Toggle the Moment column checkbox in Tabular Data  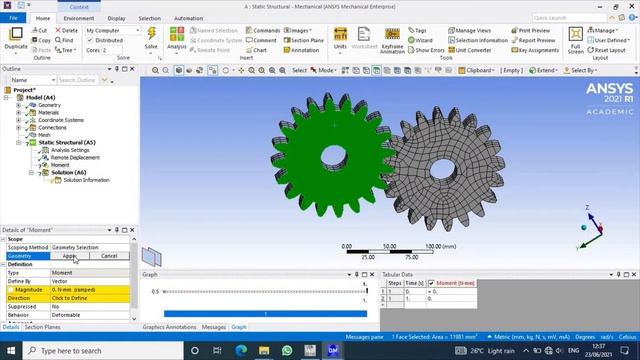431,283
